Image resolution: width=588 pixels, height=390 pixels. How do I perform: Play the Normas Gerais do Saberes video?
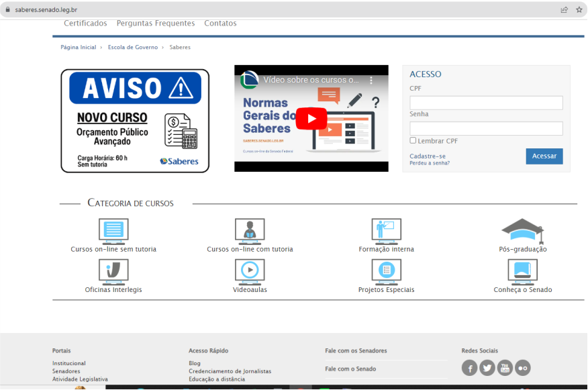coord(311,119)
